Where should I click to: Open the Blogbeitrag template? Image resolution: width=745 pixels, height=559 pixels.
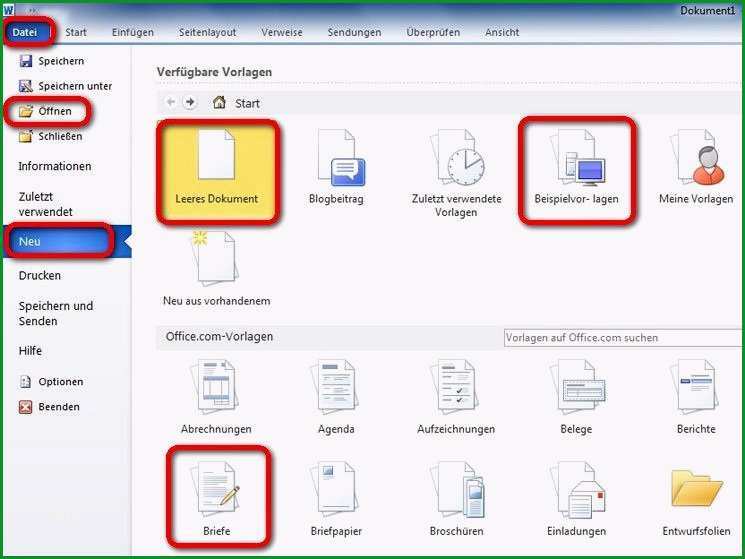pyautogui.click(x=336, y=166)
